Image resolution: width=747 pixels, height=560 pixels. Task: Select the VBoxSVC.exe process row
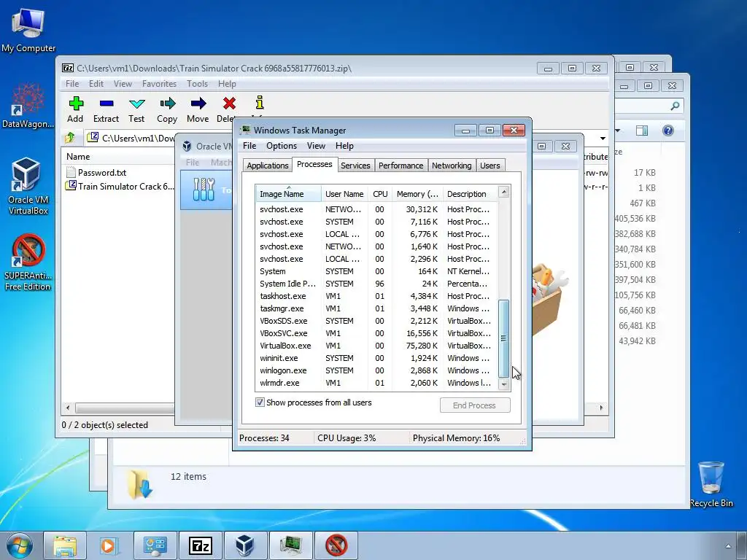coord(376,333)
